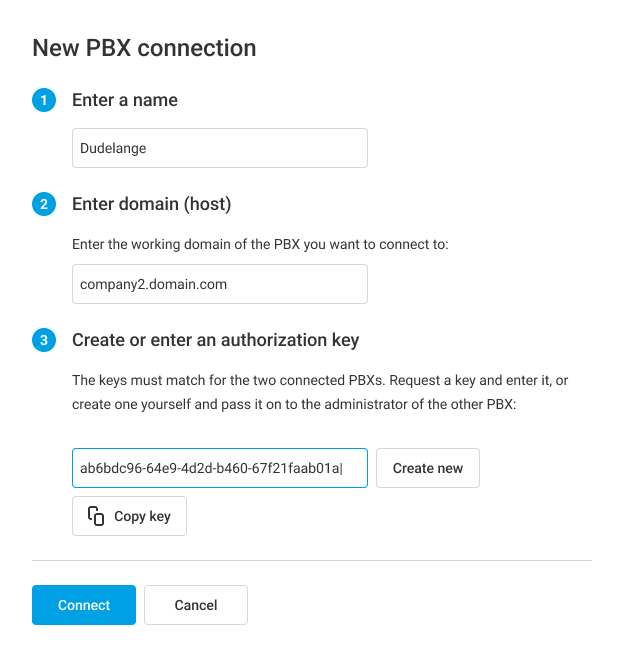Click the step 2 number badge
The height and width of the screenshot is (657, 624).
(44, 204)
